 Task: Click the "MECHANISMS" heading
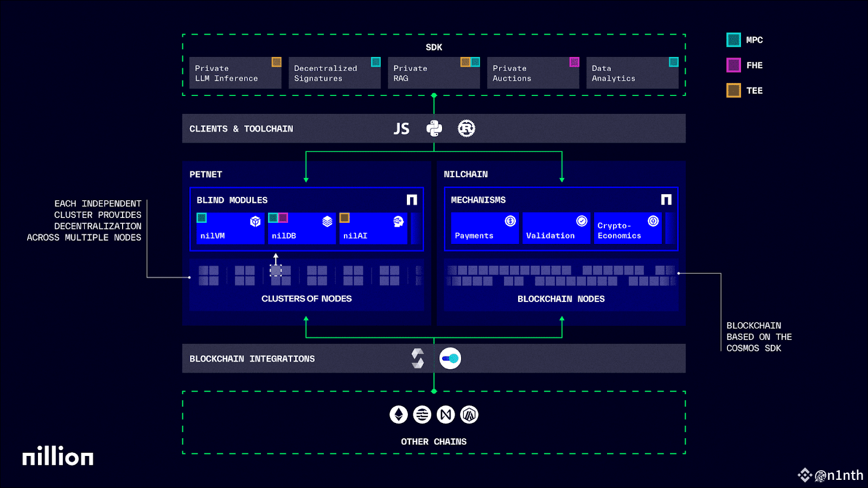coord(478,200)
